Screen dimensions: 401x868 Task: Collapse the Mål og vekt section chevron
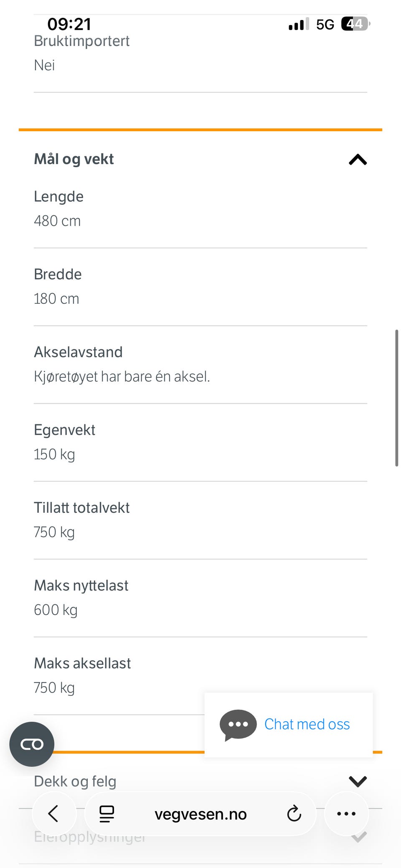(x=358, y=160)
